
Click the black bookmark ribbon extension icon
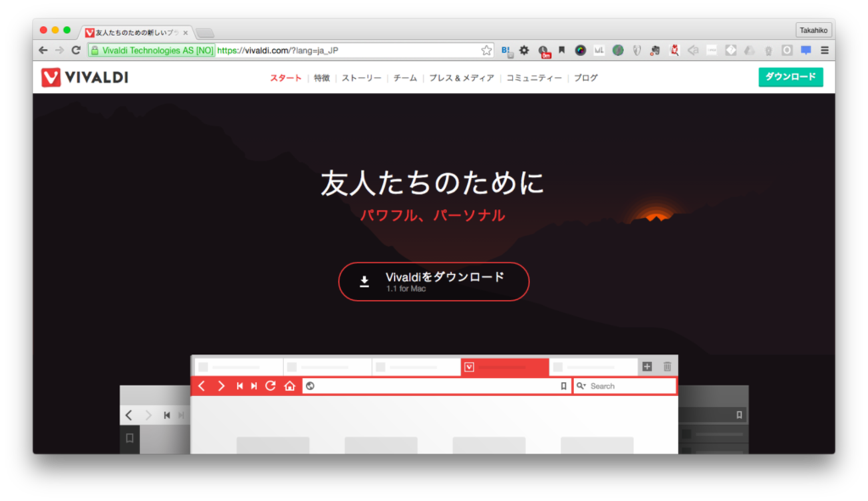[x=562, y=50]
